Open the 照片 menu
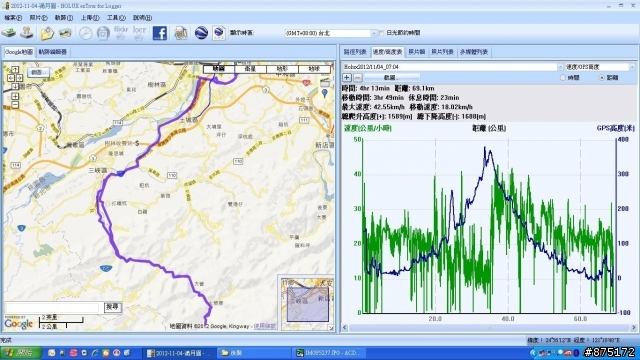The height and width of the screenshot is (360, 640). click(x=38, y=18)
